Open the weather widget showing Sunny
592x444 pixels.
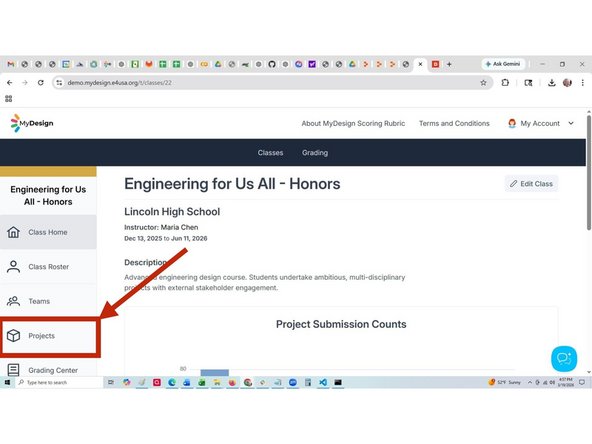click(x=504, y=382)
